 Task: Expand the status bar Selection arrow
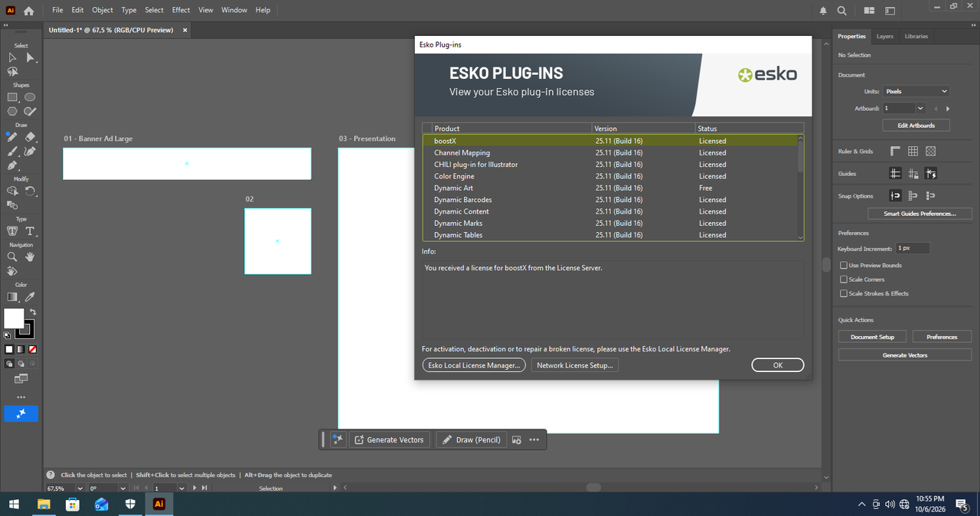click(x=334, y=488)
